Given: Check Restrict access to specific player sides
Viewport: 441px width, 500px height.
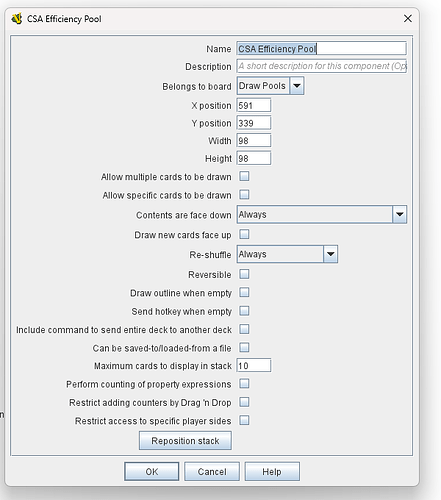Looking at the screenshot, I should point(244,420).
